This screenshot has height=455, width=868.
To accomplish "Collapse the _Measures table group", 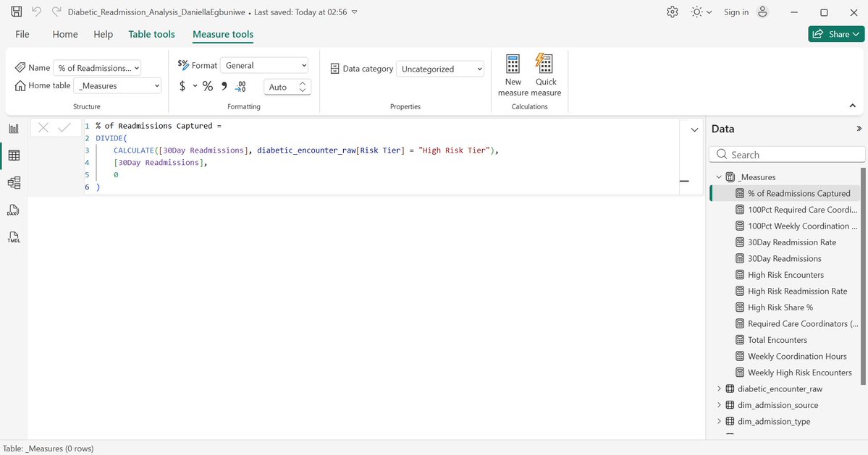I will click(x=719, y=177).
